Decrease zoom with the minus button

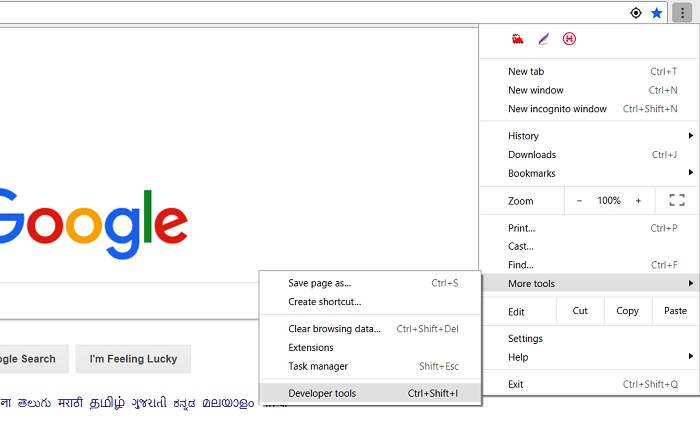pyautogui.click(x=579, y=201)
